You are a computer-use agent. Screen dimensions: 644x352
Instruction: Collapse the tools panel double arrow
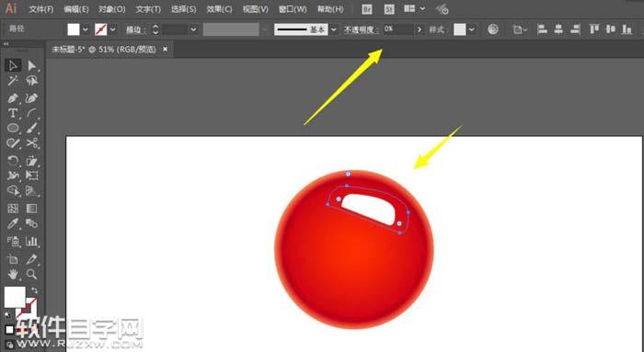(x=6, y=44)
